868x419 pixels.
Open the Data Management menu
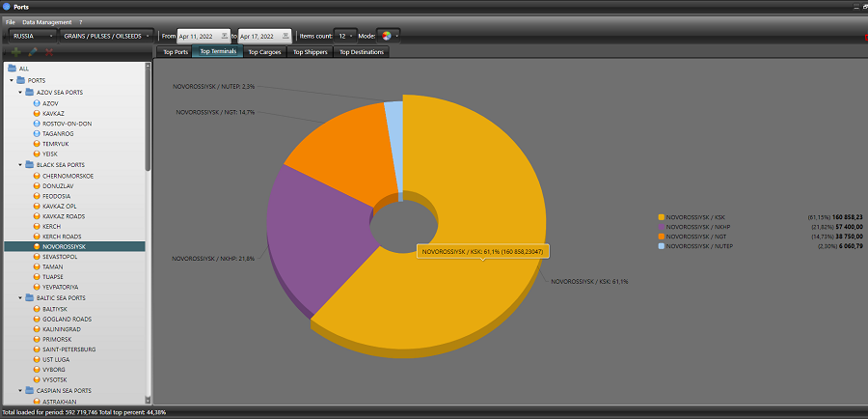47,22
